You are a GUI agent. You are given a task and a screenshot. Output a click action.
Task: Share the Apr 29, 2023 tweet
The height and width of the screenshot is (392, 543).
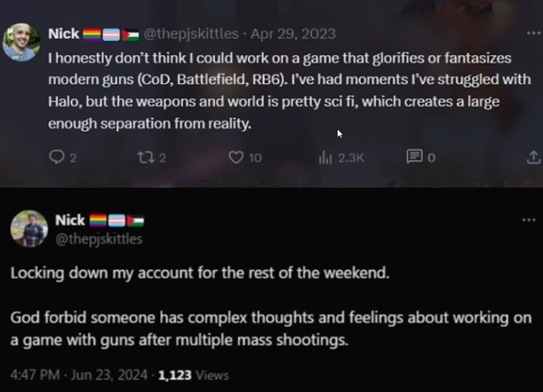coord(534,157)
